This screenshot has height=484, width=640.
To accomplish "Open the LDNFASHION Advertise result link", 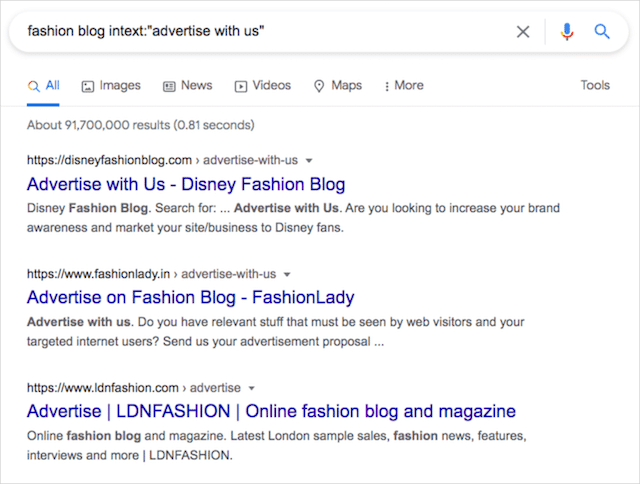I will click(271, 411).
